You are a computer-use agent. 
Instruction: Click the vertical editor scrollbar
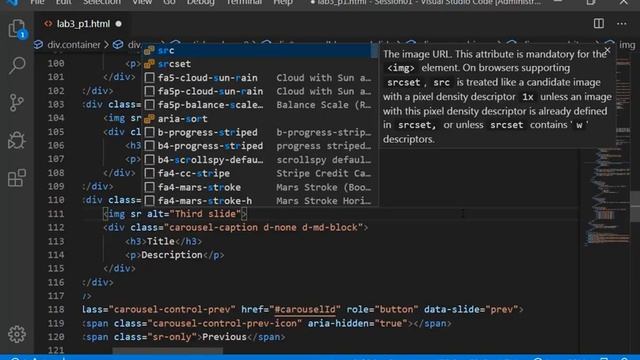click(x=635, y=207)
